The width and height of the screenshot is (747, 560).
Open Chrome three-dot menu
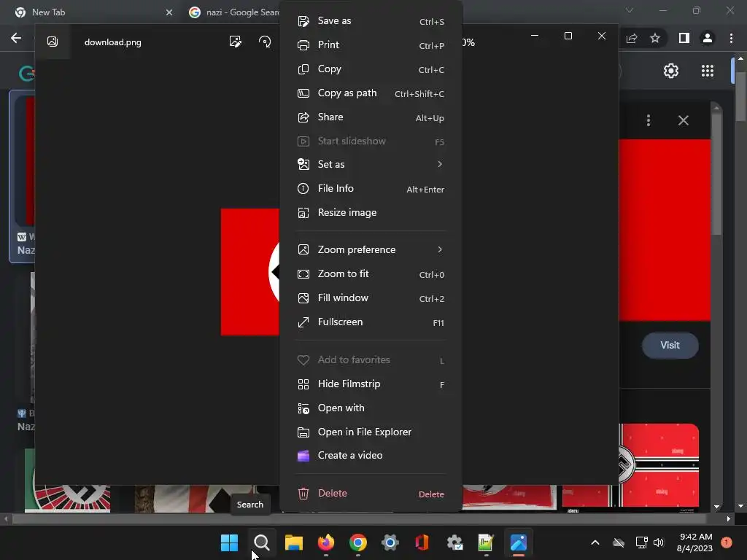tap(731, 38)
